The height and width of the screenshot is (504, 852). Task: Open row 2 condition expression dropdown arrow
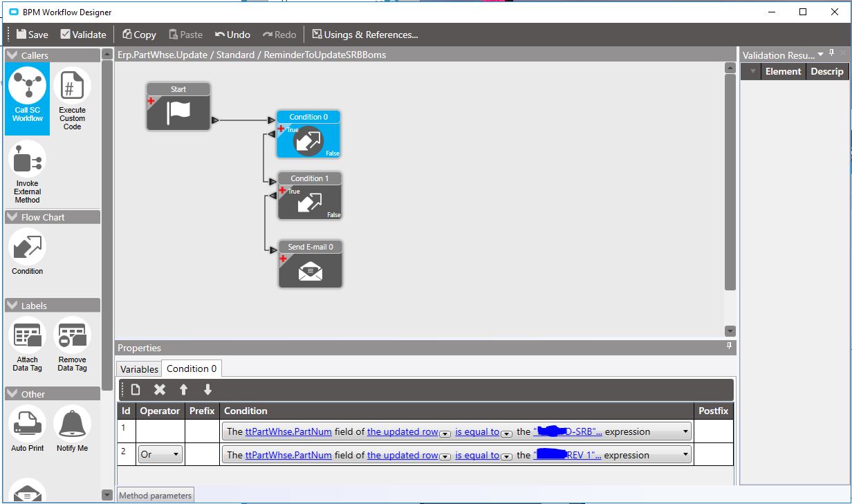click(685, 455)
